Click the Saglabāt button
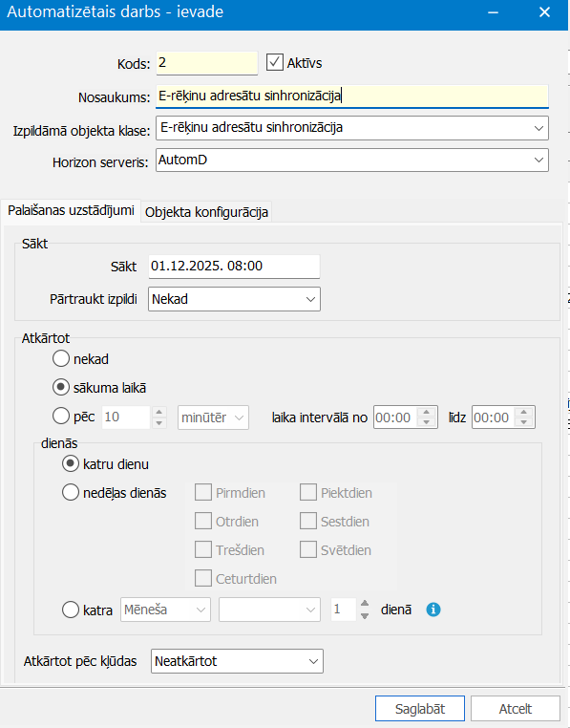 point(419,709)
